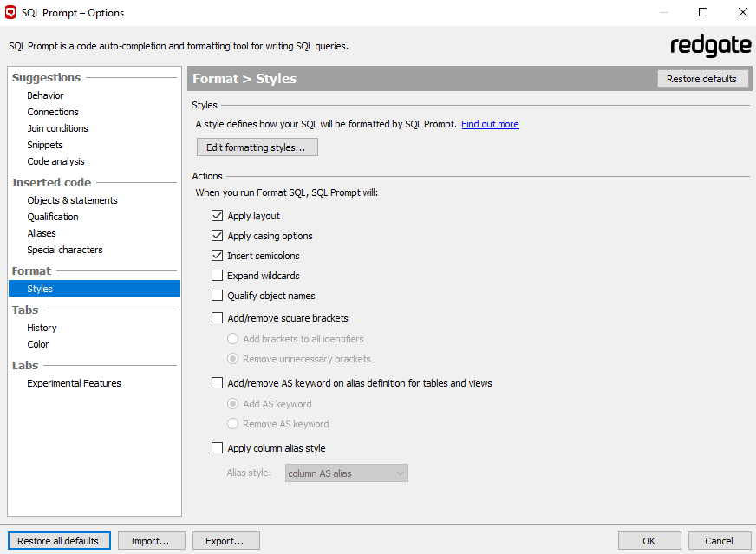Open Qualification settings
This screenshot has height=554, width=756.
(x=53, y=217)
